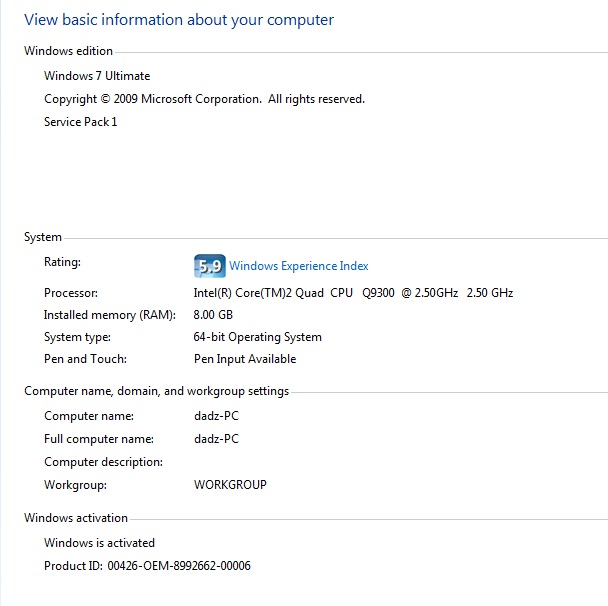Click the 'Computer name:' label

point(89,416)
